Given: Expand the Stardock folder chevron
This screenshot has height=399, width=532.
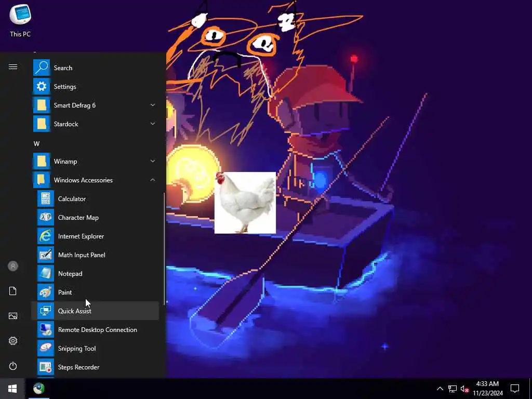Looking at the screenshot, I should point(153,124).
